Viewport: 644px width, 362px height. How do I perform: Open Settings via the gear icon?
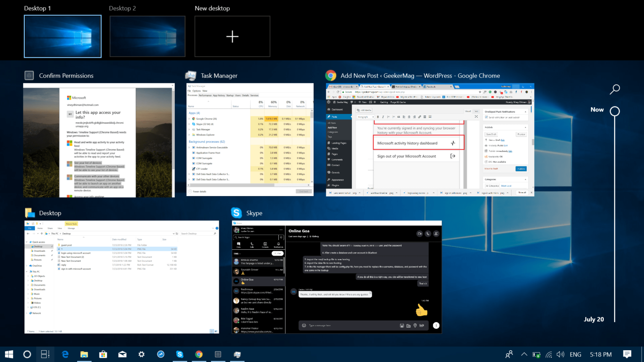click(141, 354)
